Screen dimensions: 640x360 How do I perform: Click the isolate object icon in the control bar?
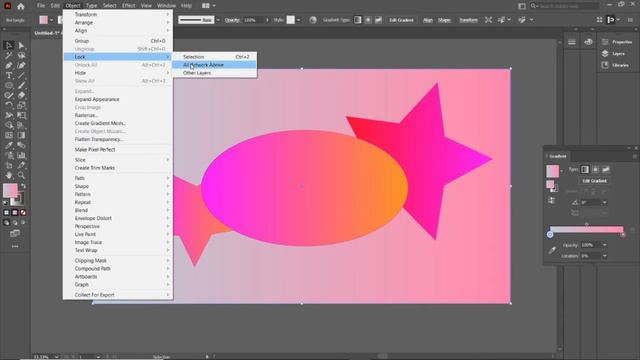point(488,20)
